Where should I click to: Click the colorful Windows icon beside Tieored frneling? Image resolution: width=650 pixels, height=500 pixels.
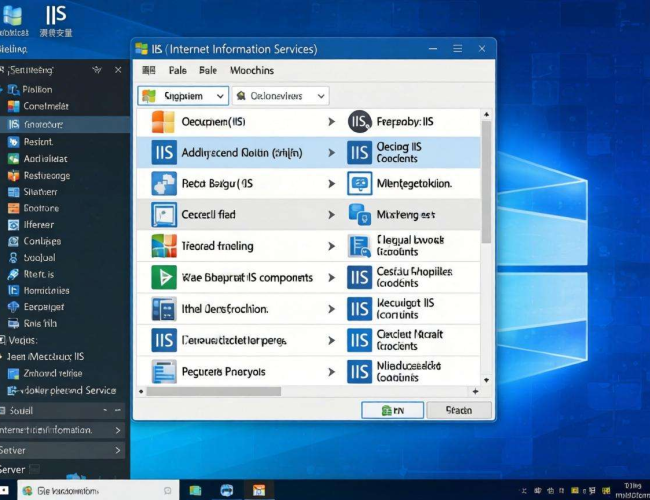point(164,246)
